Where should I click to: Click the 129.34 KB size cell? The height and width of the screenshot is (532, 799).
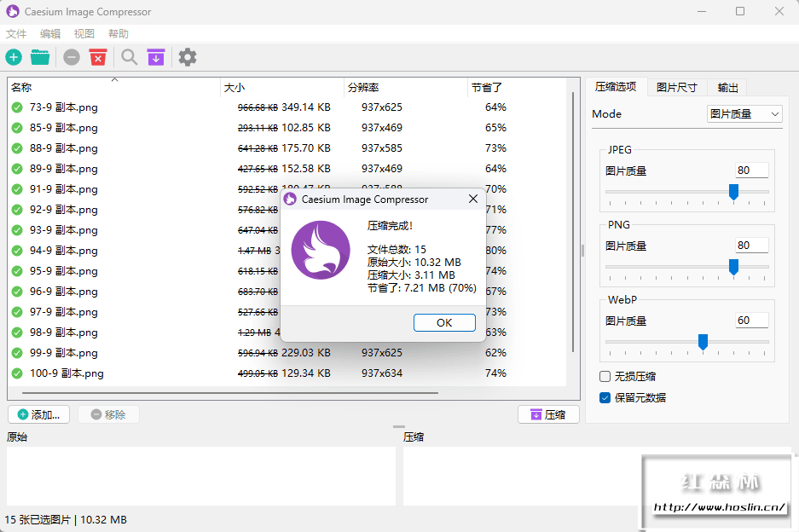point(306,373)
